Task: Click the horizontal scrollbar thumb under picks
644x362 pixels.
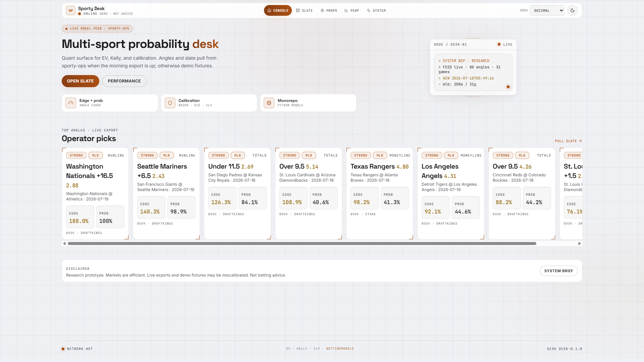Action: click(302, 244)
